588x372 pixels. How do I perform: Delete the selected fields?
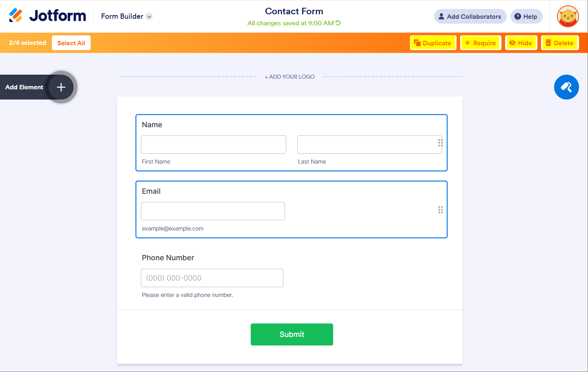coord(559,43)
